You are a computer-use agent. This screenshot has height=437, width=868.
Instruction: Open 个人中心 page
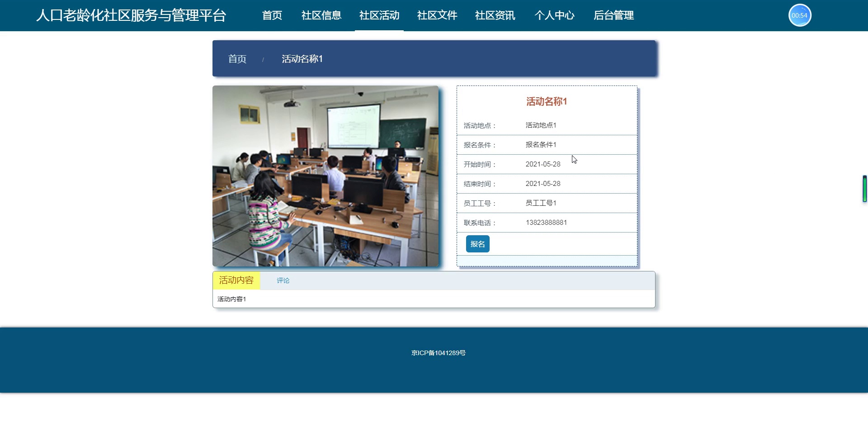click(x=554, y=15)
